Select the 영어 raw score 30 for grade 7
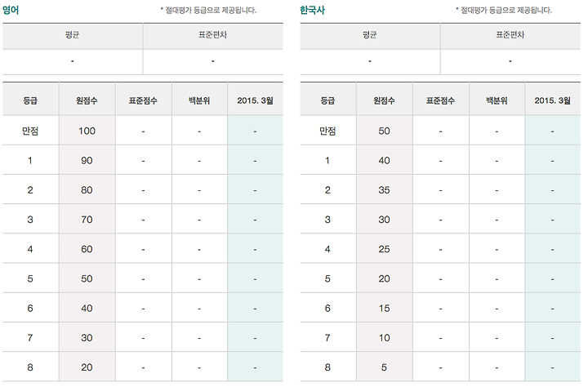Image resolution: width=588 pixels, height=387 pixels. point(87,338)
